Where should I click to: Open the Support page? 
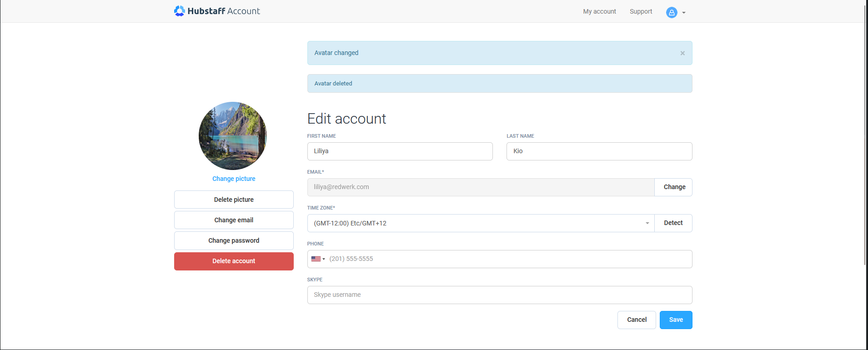641,11
